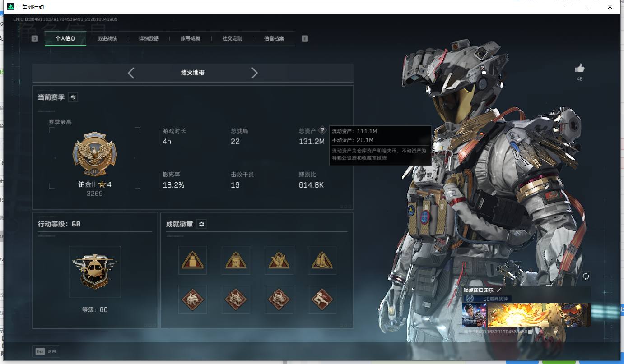Give a thumbs-up like to this profile
Screen dimensions: 624x364
pos(580,68)
